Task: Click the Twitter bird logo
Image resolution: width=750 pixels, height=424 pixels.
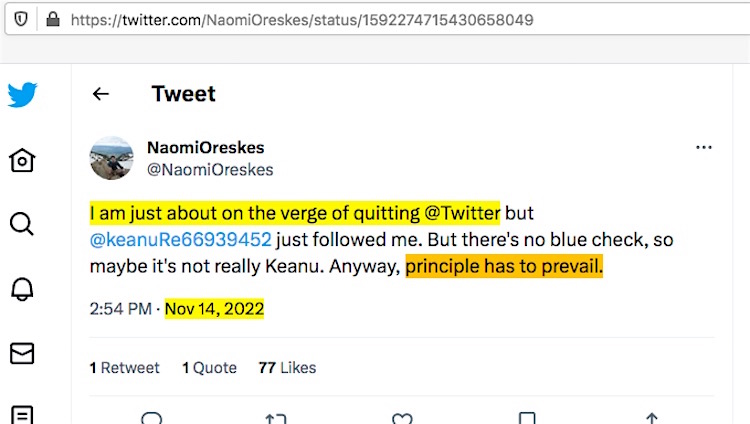Action: (22, 95)
